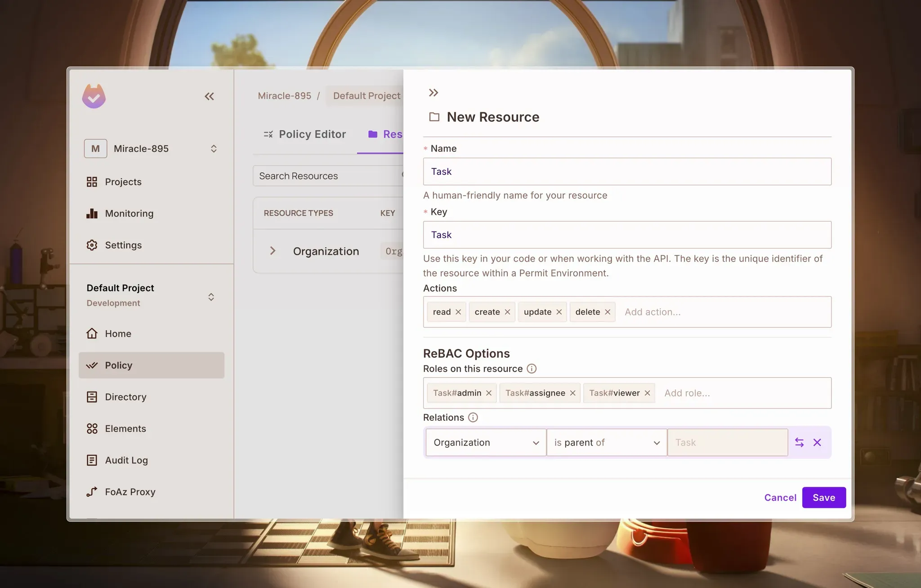
Task: Remove the delete action tag
Action: click(608, 312)
